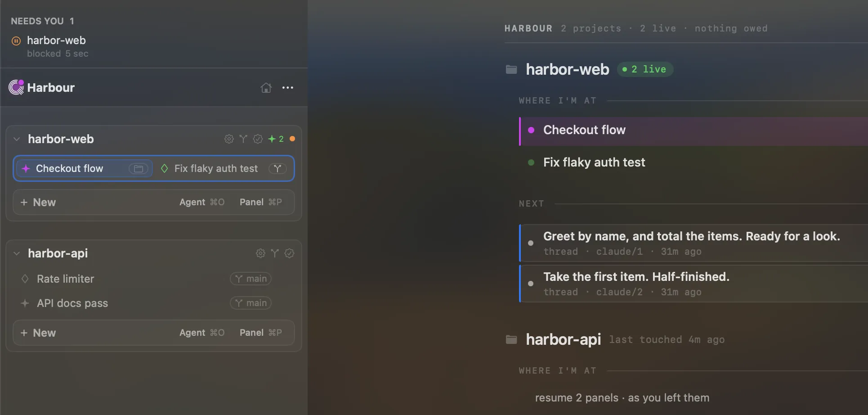Click main branch pill for API docs pass
The width and height of the screenshot is (868, 415).
251,303
